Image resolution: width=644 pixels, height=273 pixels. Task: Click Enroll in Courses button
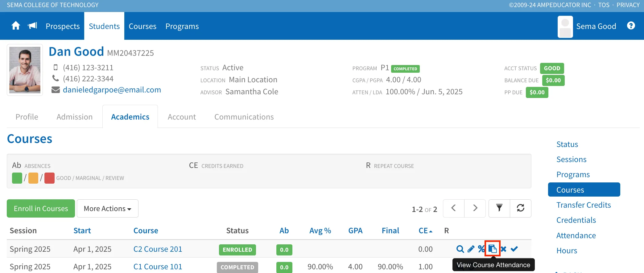[x=41, y=209]
